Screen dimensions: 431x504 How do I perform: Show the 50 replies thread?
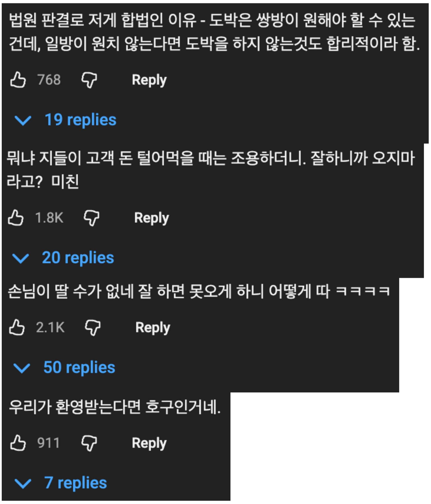click(64, 368)
